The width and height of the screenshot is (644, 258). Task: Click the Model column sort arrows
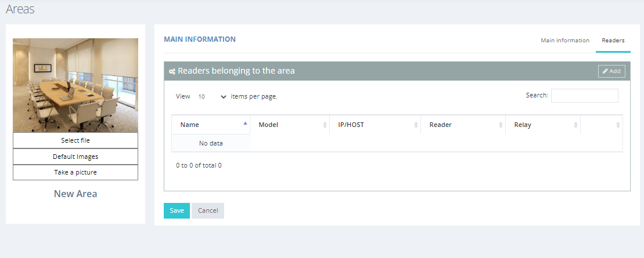tap(325, 125)
